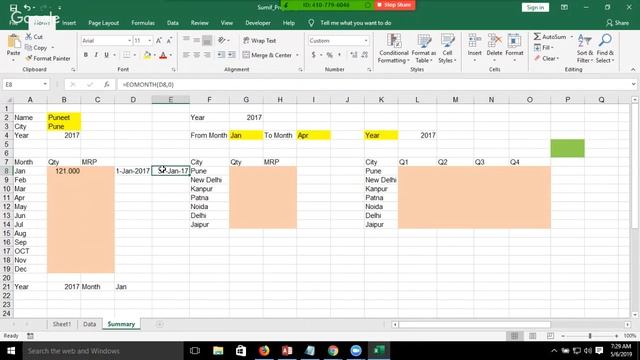This screenshot has height=360, width=640.
Task: Open the Custom number format dropdown
Action: pos(366,40)
